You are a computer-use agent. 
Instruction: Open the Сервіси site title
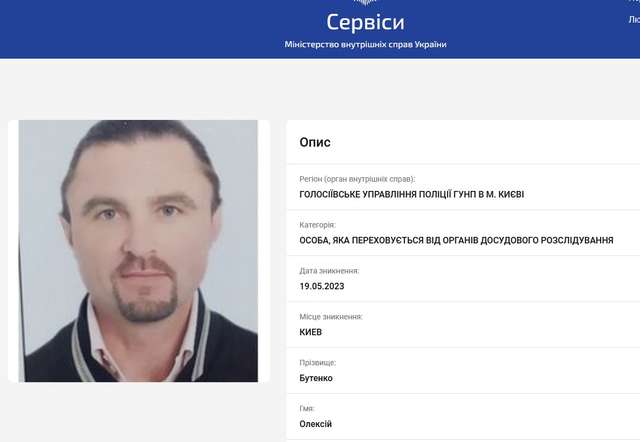[x=365, y=22]
